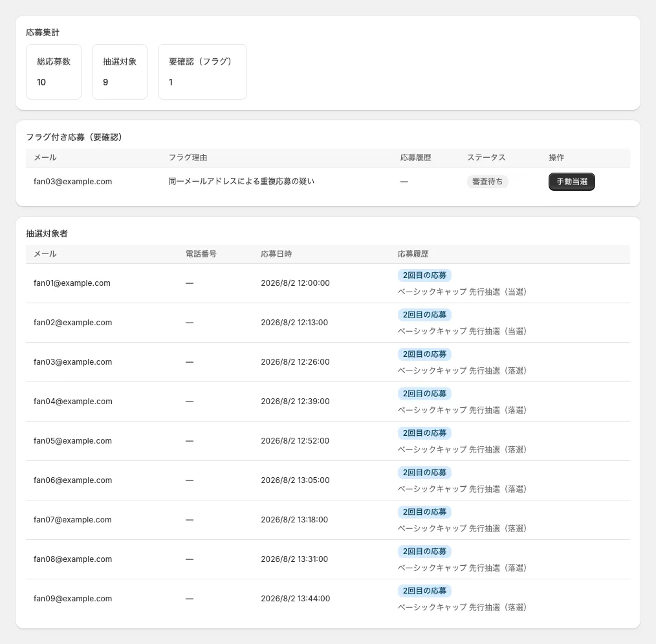Image resolution: width=656 pixels, height=644 pixels.
Task: Click fan09@example.com in the lottery list
Action: 73,599
